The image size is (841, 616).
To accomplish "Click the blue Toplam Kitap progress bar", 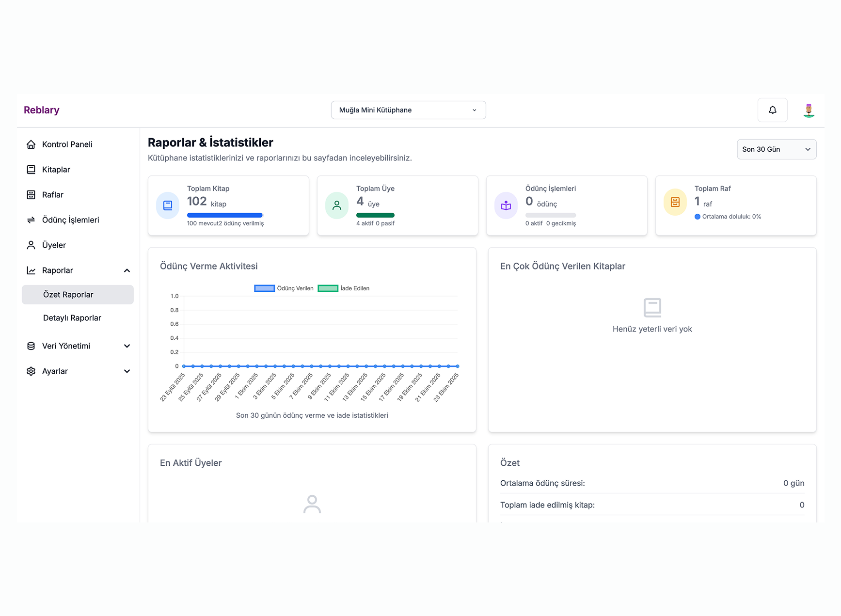I will click(224, 215).
